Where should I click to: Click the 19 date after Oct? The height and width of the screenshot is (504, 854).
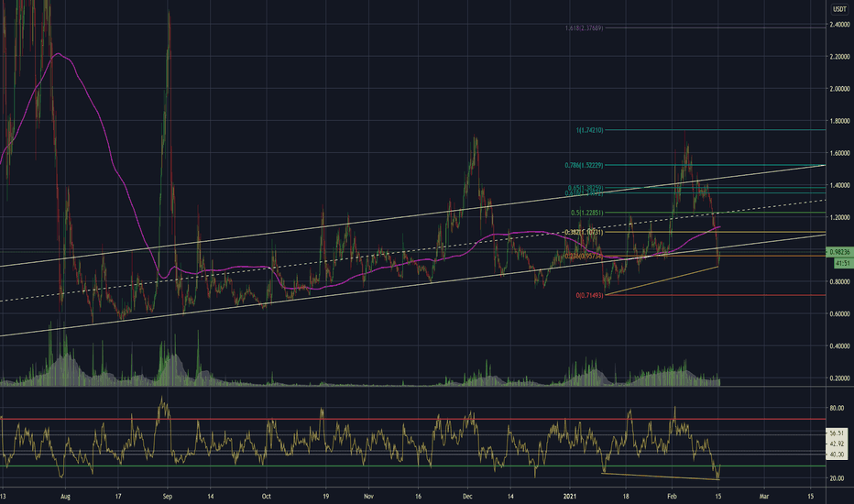(325, 497)
